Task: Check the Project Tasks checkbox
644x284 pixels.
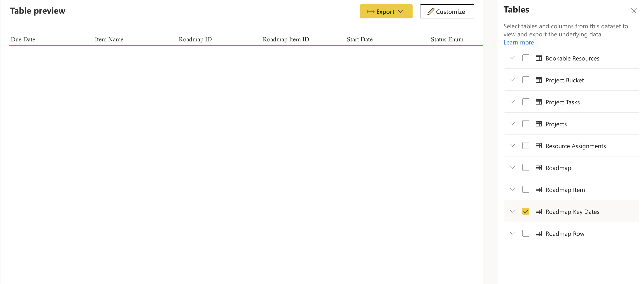Action: 526,102
